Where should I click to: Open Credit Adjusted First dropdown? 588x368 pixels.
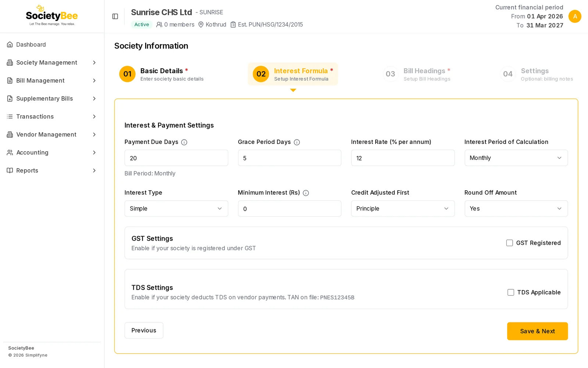403,209
